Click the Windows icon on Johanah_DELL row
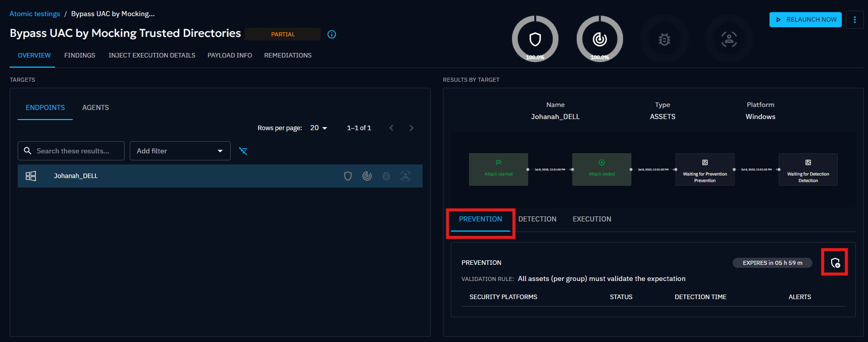 coord(31,176)
